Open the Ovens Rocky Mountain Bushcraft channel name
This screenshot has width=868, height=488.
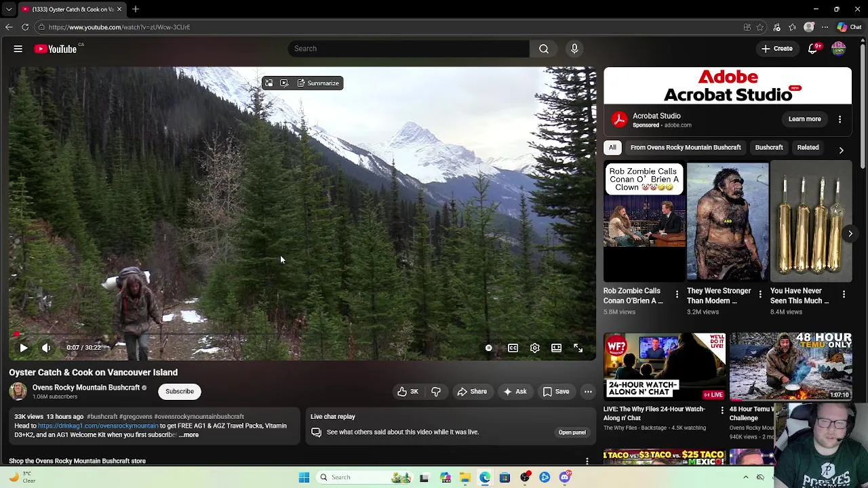point(86,388)
